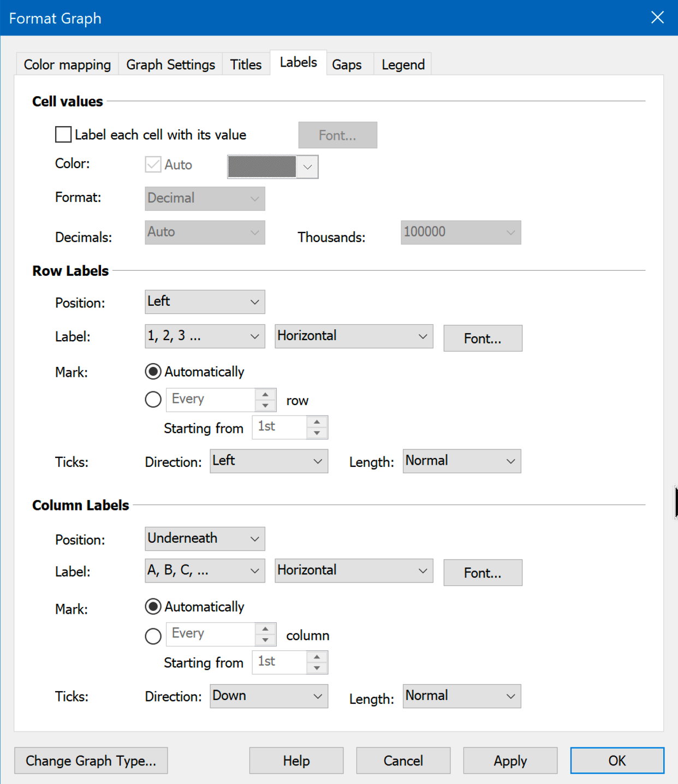The width and height of the screenshot is (678, 784).
Task: Enable Label each cell with its value
Action: click(63, 134)
